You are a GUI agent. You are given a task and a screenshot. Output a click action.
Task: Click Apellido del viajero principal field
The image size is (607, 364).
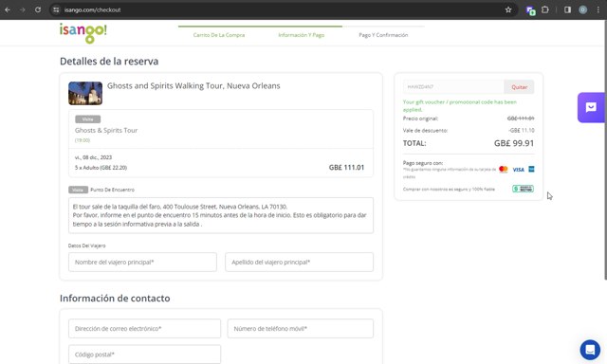click(300, 263)
